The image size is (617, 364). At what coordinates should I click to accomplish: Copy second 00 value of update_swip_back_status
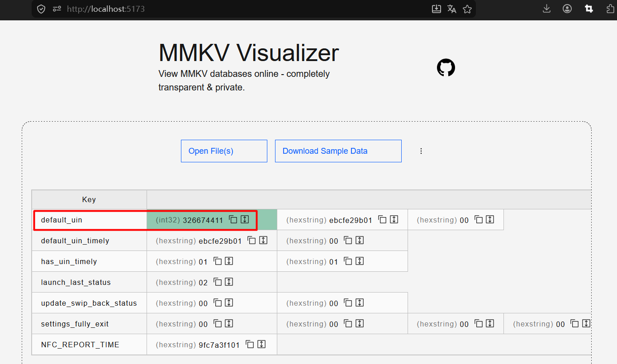tap(348, 303)
